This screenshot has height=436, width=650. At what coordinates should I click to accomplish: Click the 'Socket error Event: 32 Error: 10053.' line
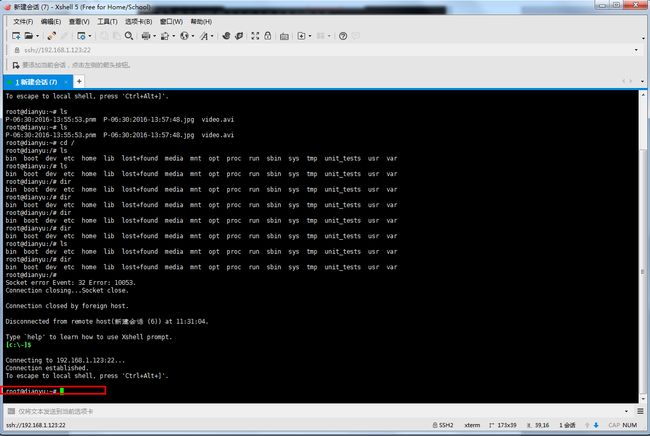click(x=70, y=283)
